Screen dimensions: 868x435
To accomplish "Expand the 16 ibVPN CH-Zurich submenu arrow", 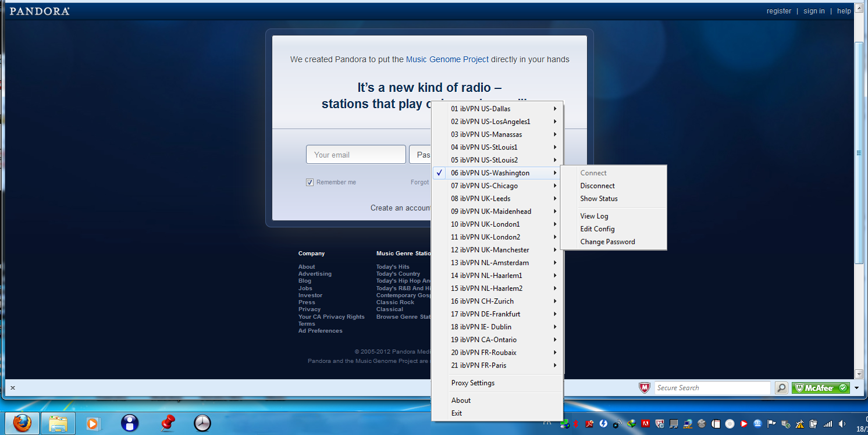I will point(555,301).
